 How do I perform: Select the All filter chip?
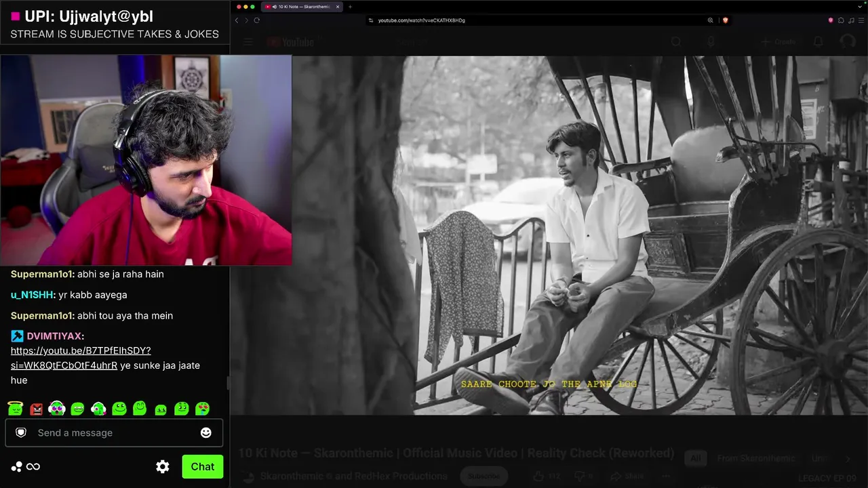(x=695, y=459)
